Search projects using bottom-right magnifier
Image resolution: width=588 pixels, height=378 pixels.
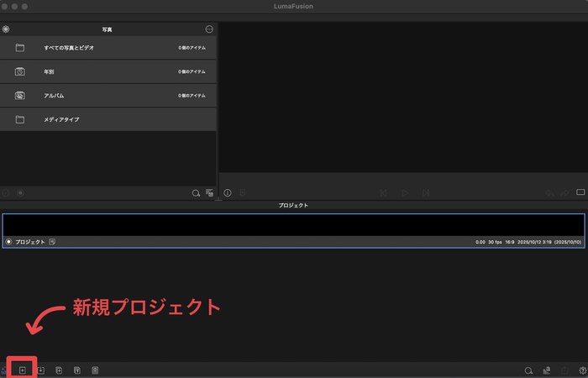[x=528, y=370]
